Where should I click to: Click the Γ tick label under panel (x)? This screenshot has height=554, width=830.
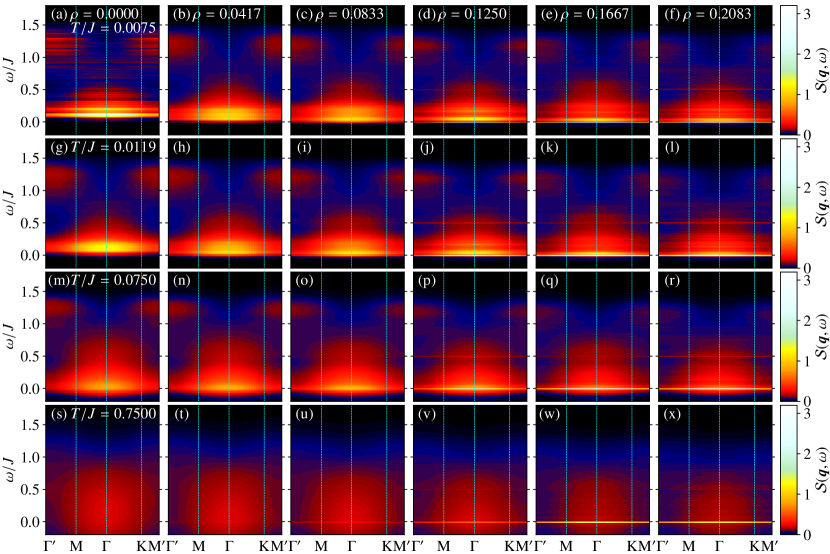[719, 546]
